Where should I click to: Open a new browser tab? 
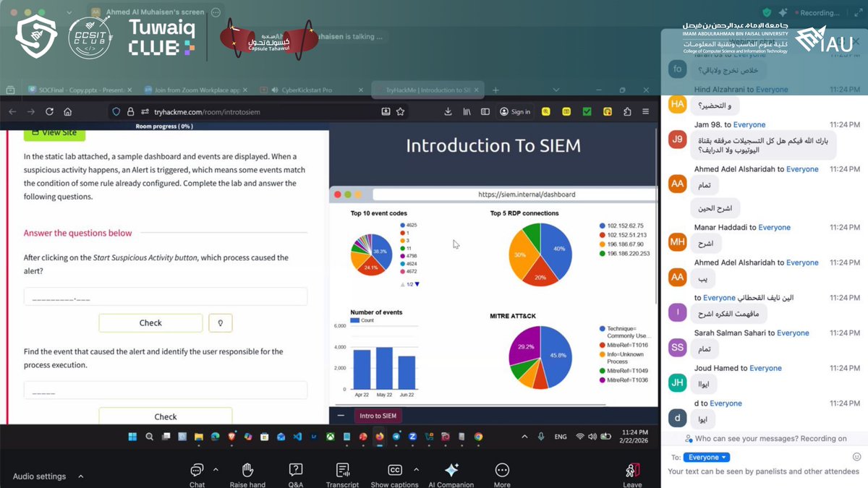click(x=495, y=90)
